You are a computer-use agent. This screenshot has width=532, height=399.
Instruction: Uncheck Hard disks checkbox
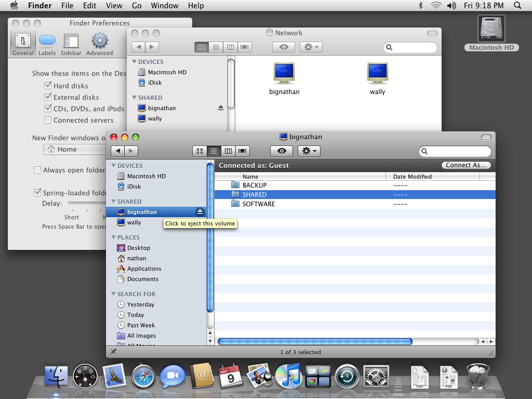coord(48,85)
